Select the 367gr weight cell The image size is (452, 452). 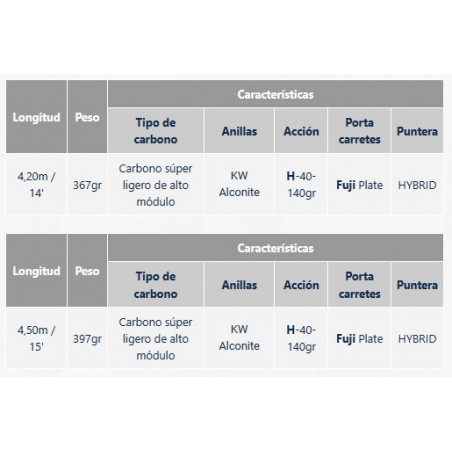click(x=87, y=184)
